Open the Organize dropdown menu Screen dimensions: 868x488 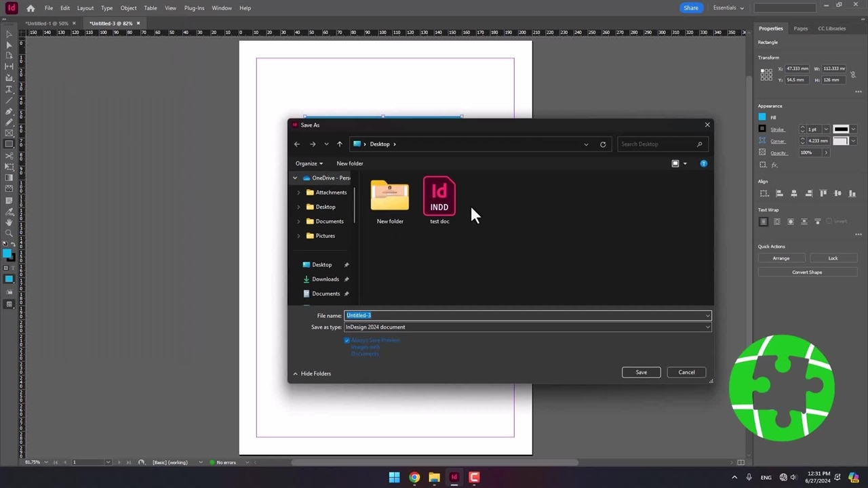click(309, 163)
